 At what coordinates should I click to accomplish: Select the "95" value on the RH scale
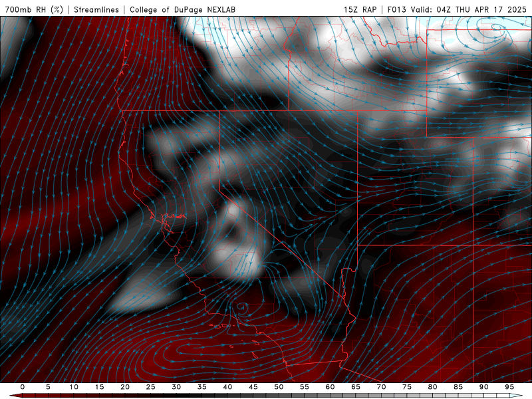point(509,387)
